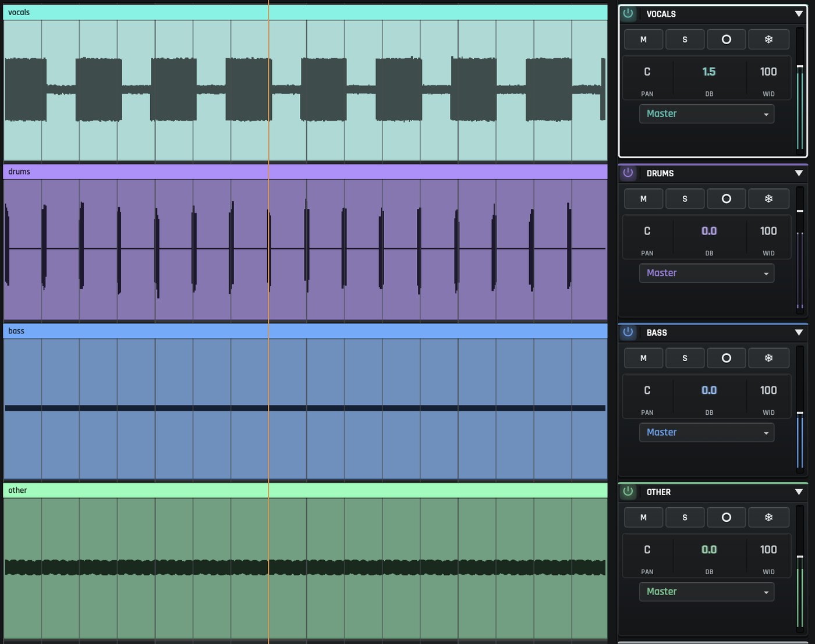Open OTHER output routing Master dropdown

pyautogui.click(x=707, y=592)
